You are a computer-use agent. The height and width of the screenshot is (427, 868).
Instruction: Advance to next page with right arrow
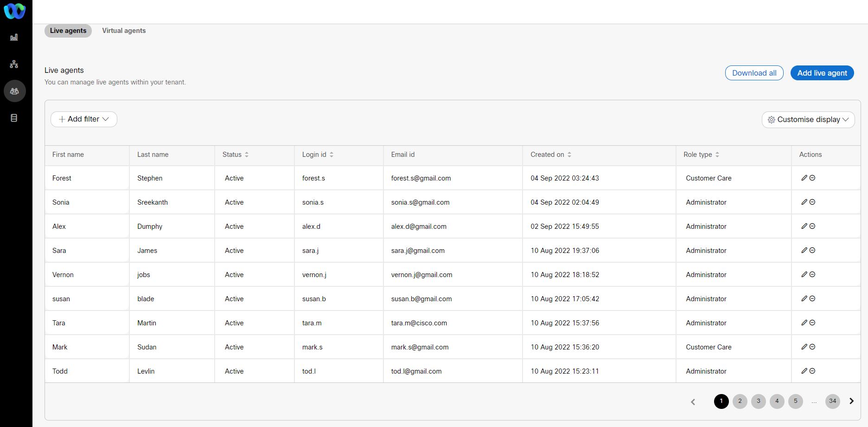[x=851, y=401]
